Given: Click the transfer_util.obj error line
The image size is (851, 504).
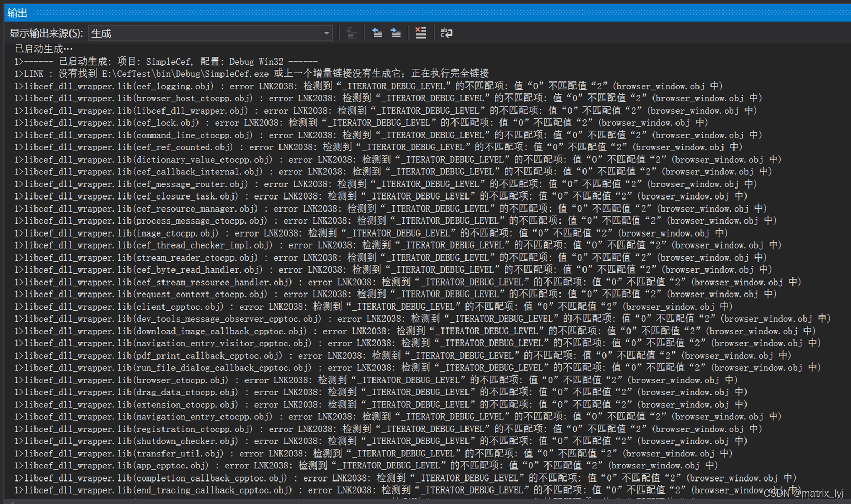Looking at the screenshot, I should pos(374,454).
